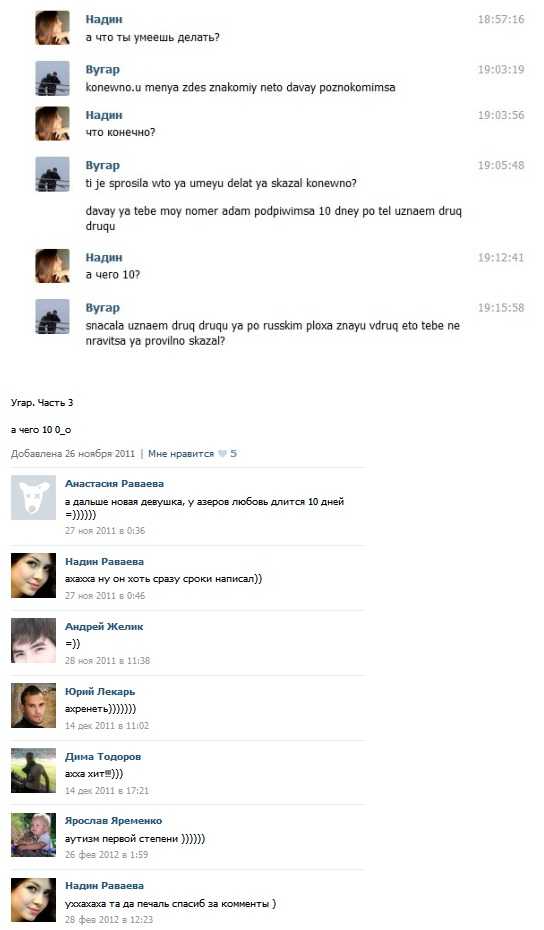Open Дима Тодоров profile name
544x930 pixels.
pyautogui.click(x=103, y=757)
